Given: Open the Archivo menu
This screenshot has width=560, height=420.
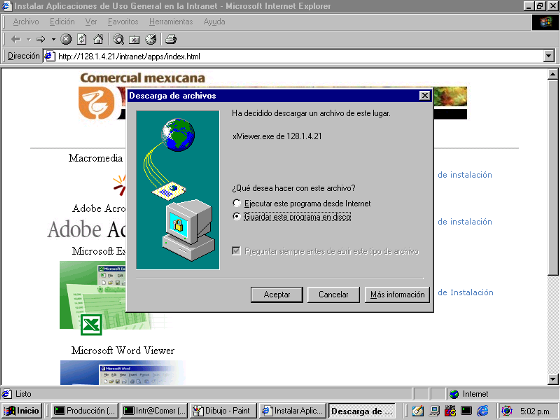Looking at the screenshot, I should [x=26, y=22].
